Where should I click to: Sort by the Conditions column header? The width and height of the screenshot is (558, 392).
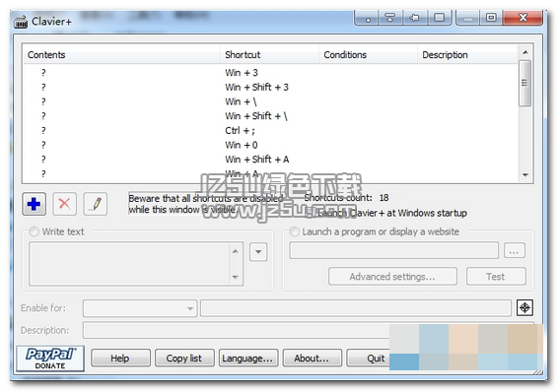pos(368,55)
